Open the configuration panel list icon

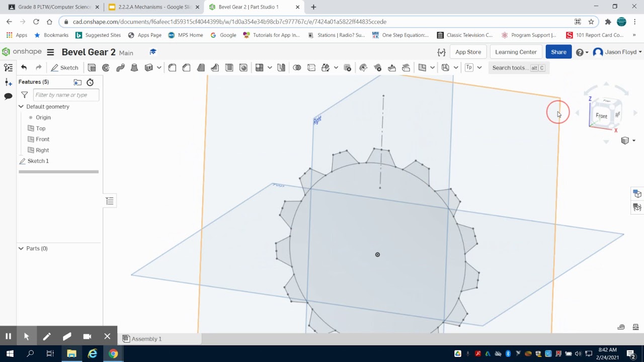coord(110,201)
